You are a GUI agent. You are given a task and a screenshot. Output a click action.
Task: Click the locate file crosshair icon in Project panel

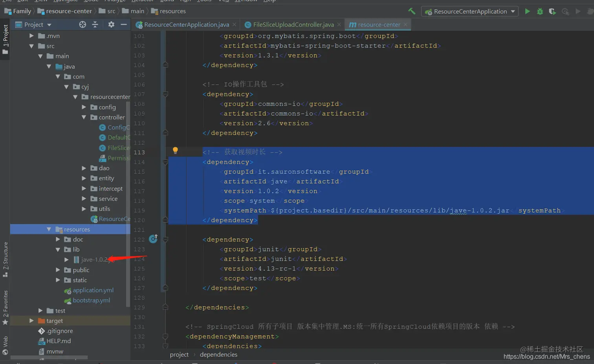click(82, 24)
